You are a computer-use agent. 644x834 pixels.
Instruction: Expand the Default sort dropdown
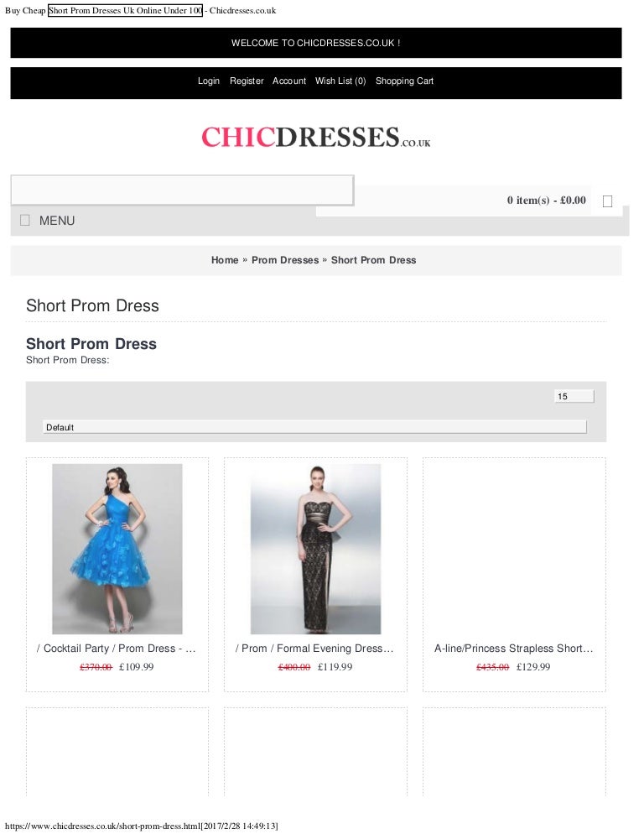(x=314, y=427)
